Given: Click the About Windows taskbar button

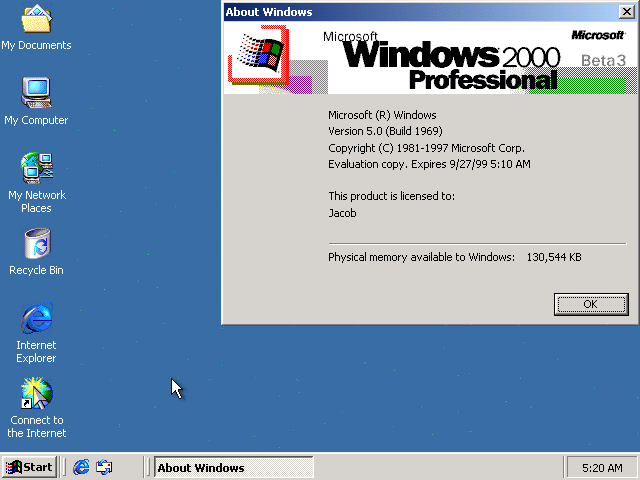Looking at the screenshot, I should pyautogui.click(x=233, y=467).
